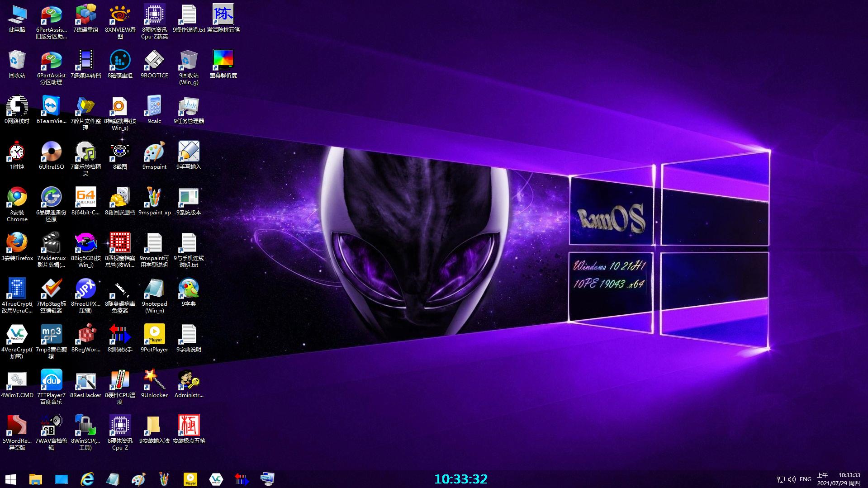Select the 安装极点五笔 shortcut
This screenshot has height=488, width=868.
click(x=189, y=430)
